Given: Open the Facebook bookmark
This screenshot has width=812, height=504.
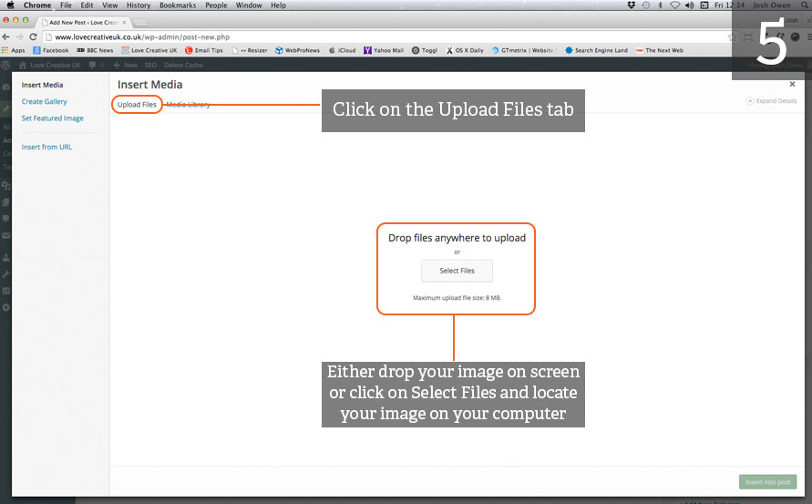Looking at the screenshot, I should 50,51.
